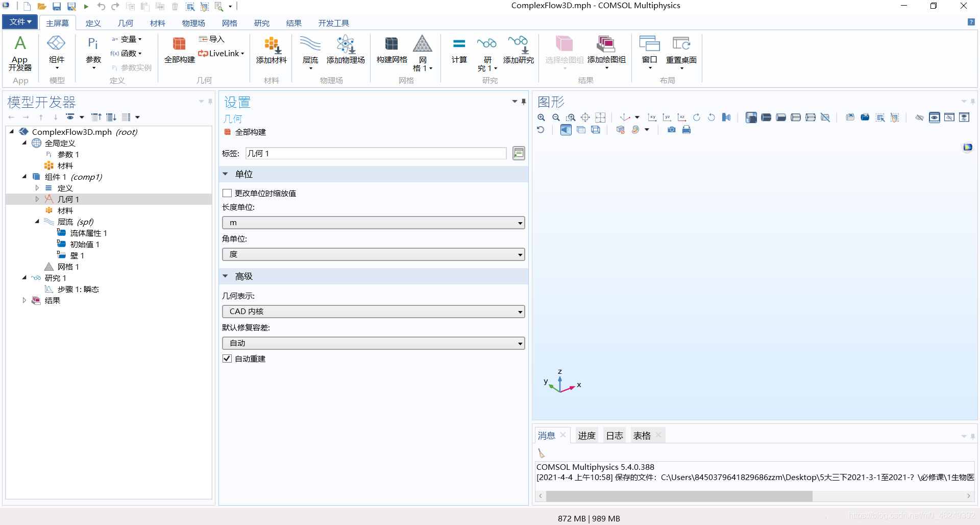Open the App 开发器 tool

click(20, 53)
